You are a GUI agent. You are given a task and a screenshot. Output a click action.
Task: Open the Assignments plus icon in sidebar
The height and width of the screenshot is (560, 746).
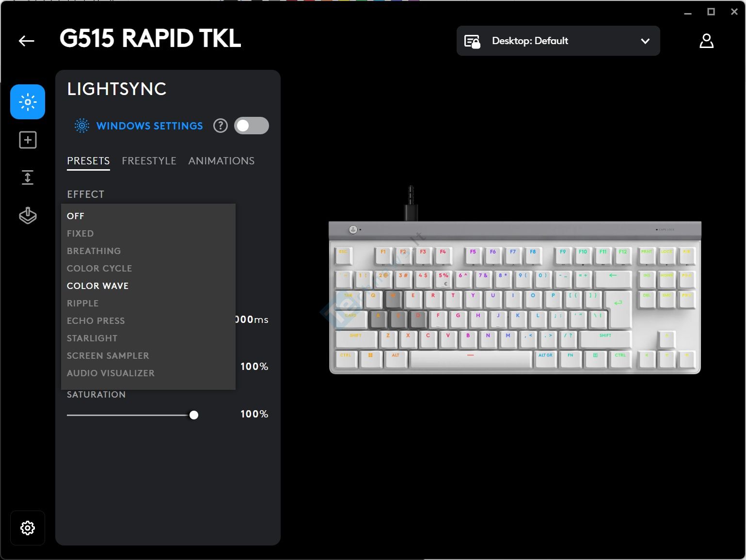pos(28,140)
